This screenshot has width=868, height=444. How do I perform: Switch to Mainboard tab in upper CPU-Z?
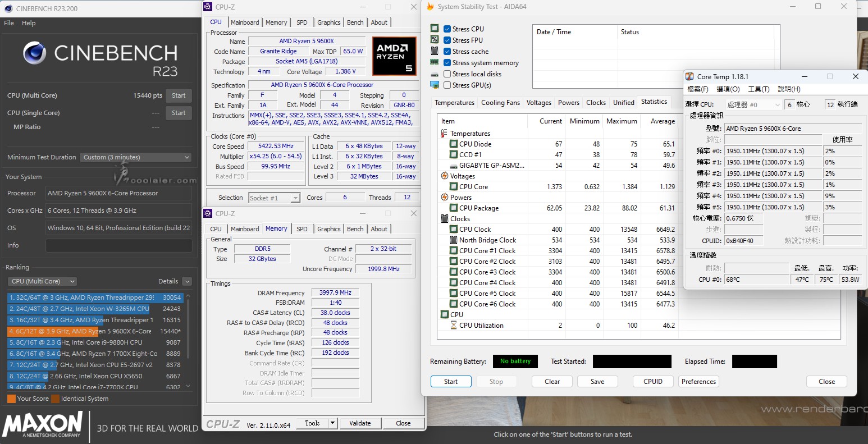tap(245, 22)
